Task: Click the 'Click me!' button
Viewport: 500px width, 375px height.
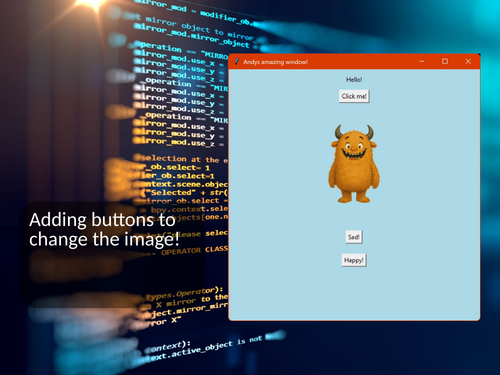Action: click(x=354, y=96)
